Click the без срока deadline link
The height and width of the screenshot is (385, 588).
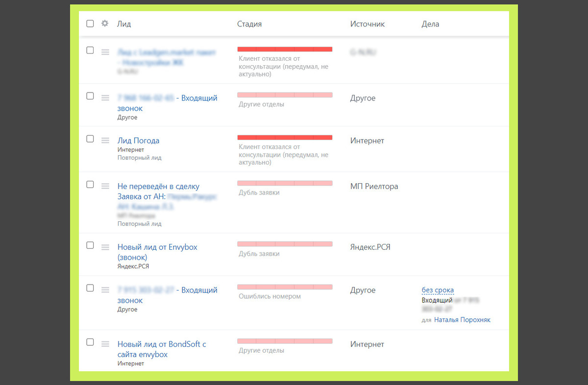coord(438,290)
